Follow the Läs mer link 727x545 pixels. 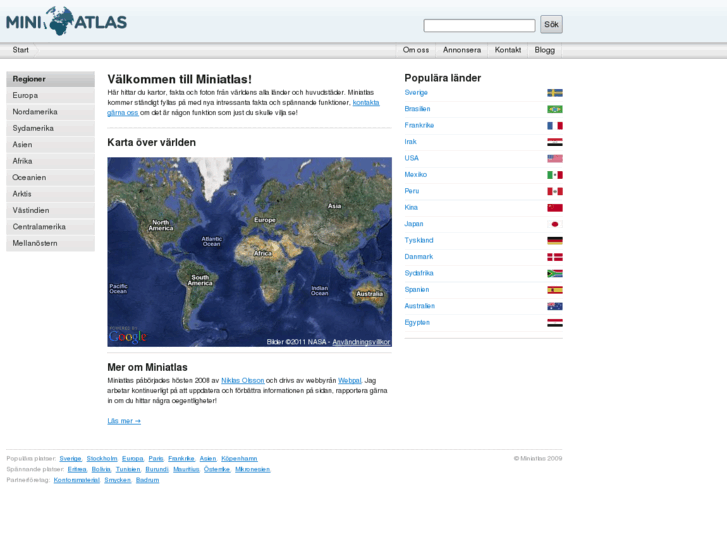click(x=124, y=421)
